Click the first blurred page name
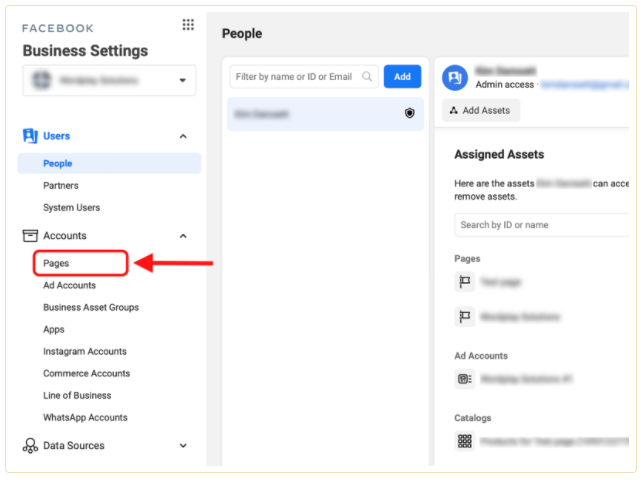This screenshot has width=643, height=480. click(501, 282)
